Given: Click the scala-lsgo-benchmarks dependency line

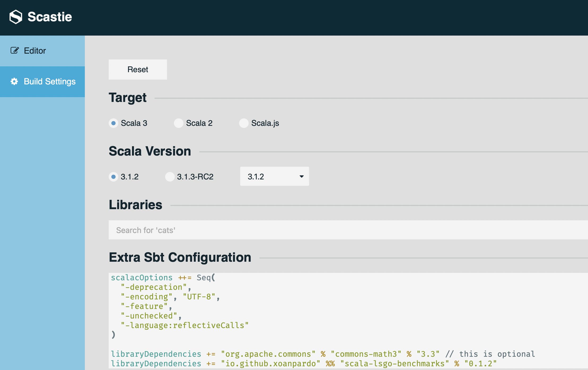Looking at the screenshot, I should pyautogui.click(x=303, y=364).
